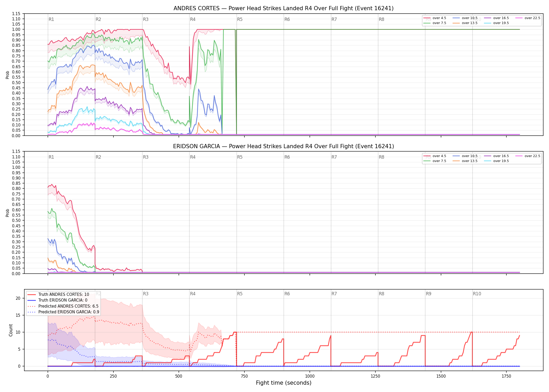Click the 'Count' y-axis label

click(x=11, y=330)
